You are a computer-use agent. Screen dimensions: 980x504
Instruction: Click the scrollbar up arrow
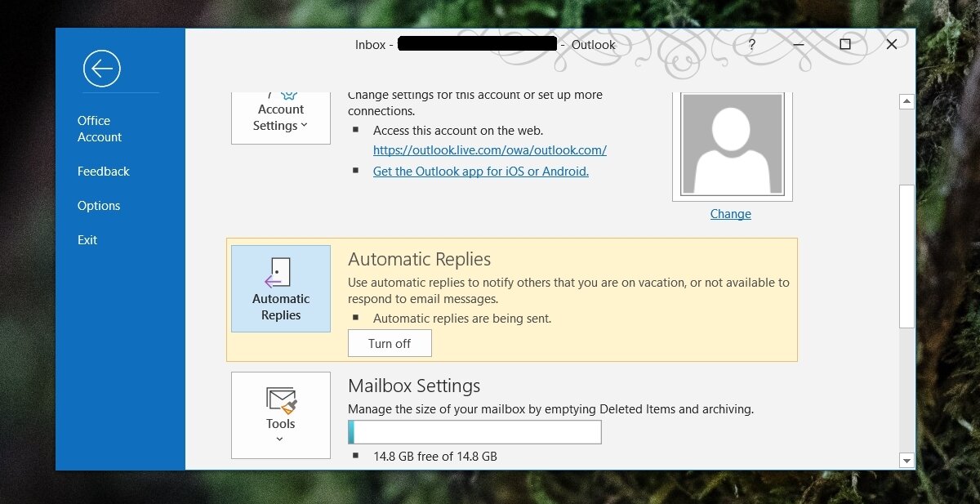[x=906, y=102]
